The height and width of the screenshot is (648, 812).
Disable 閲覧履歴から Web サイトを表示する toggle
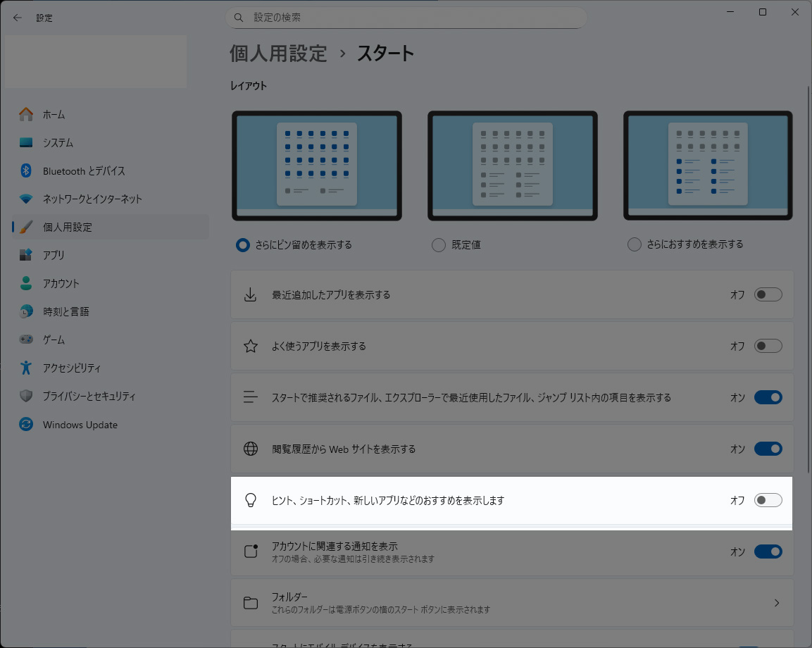click(768, 449)
